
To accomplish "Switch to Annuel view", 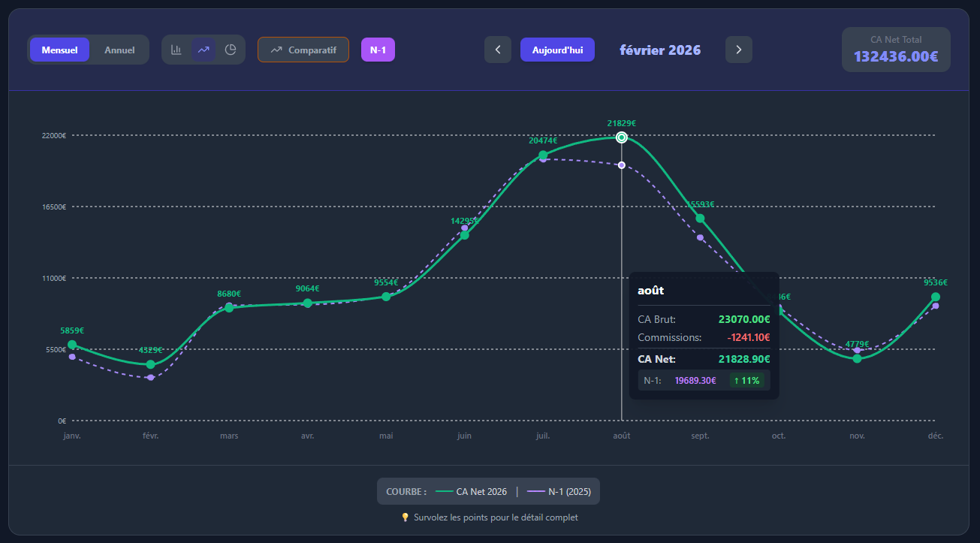I will pyautogui.click(x=119, y=50).
